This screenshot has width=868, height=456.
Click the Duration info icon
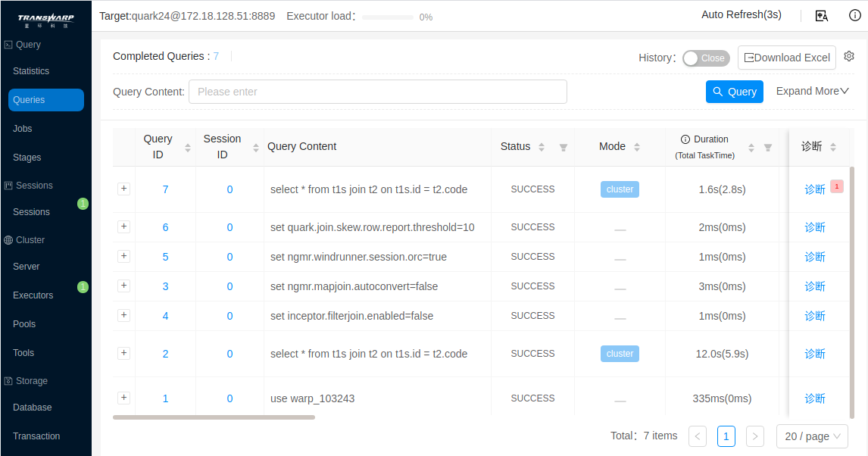pyautogui.click(x=685, y=139)
